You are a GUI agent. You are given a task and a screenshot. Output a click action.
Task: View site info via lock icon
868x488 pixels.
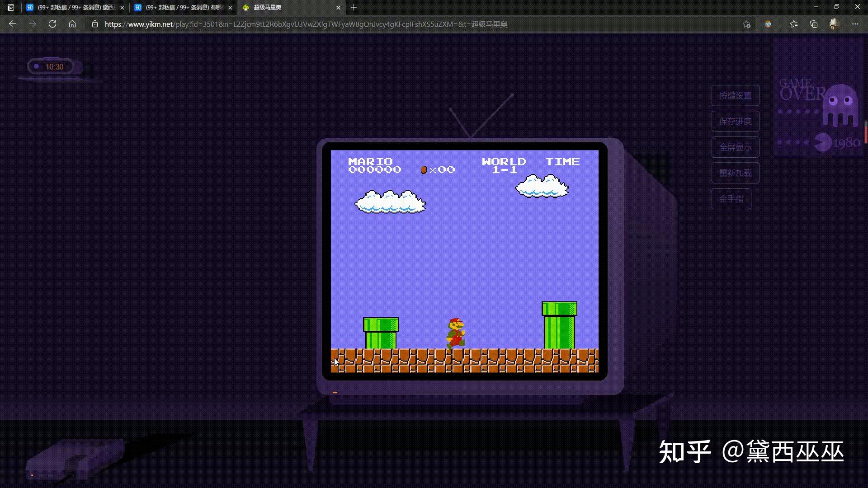tap(94, 24)
